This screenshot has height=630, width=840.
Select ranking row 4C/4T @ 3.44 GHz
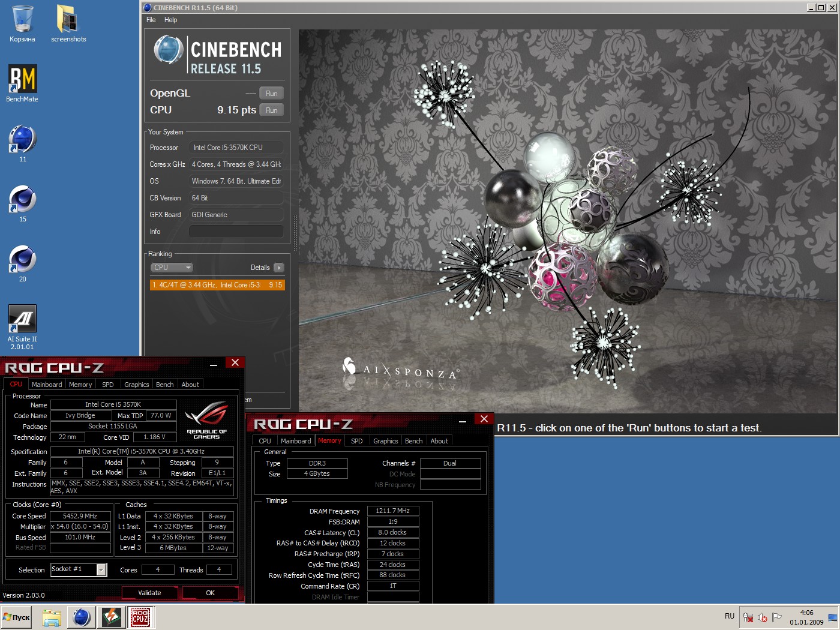click(217, 285)
